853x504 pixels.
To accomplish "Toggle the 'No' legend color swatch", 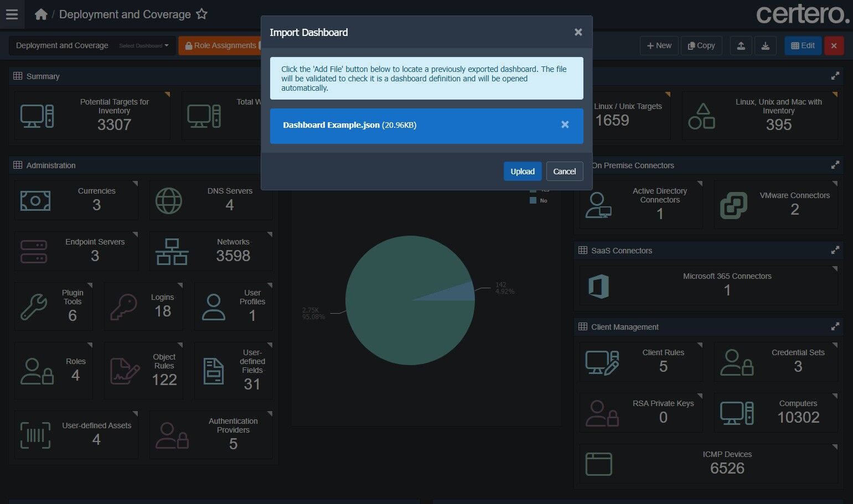I will tap(533, 201).
